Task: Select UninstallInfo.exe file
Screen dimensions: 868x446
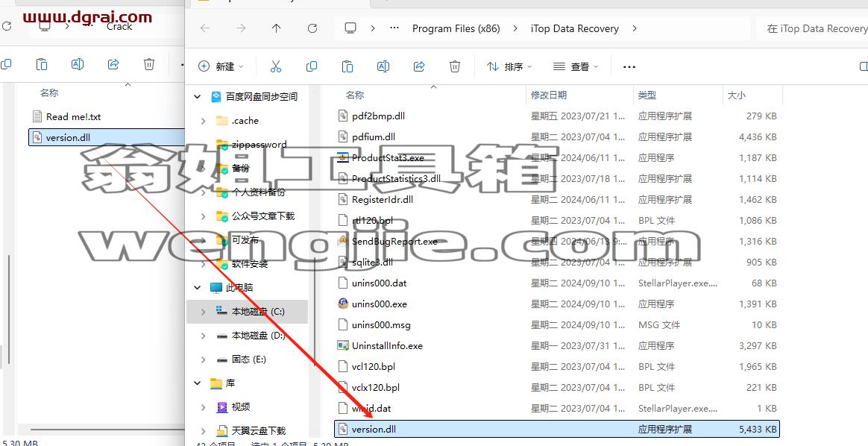Action: pos(387,346)
